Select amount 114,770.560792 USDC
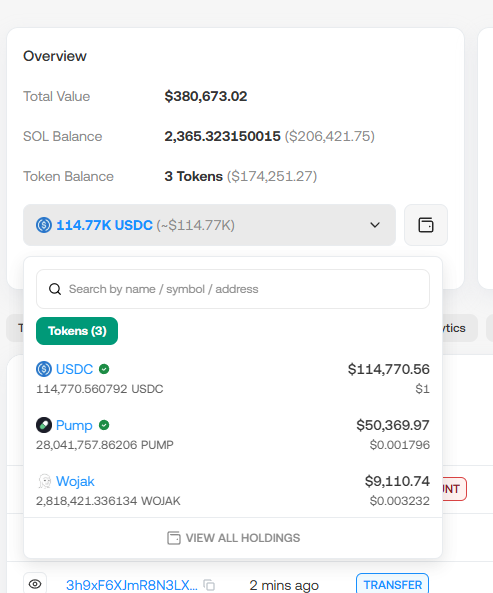The image size is (493, 593). click(x=100, y=389)
